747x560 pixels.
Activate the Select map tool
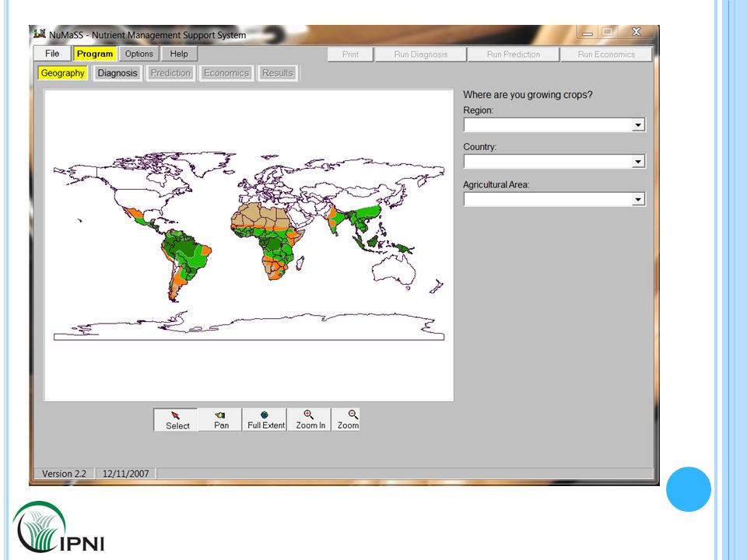click(x=175, y=419)
